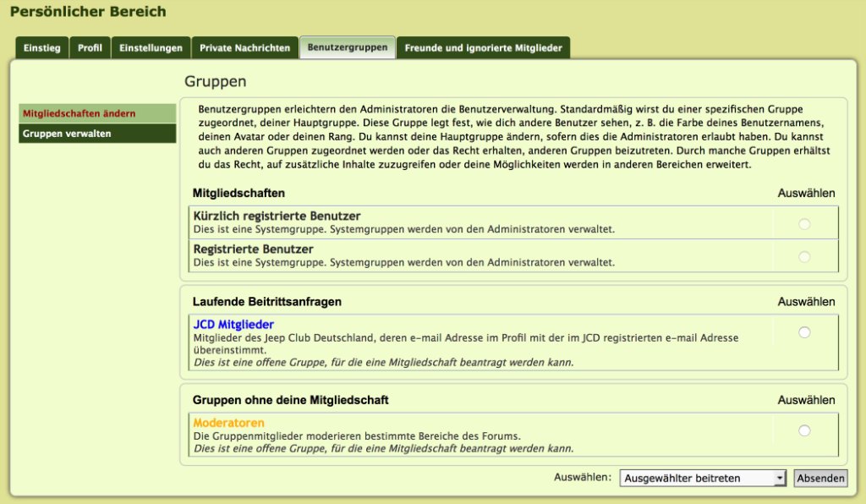Expand the Ausgewählter beitreten dropdown

[703, 479]
